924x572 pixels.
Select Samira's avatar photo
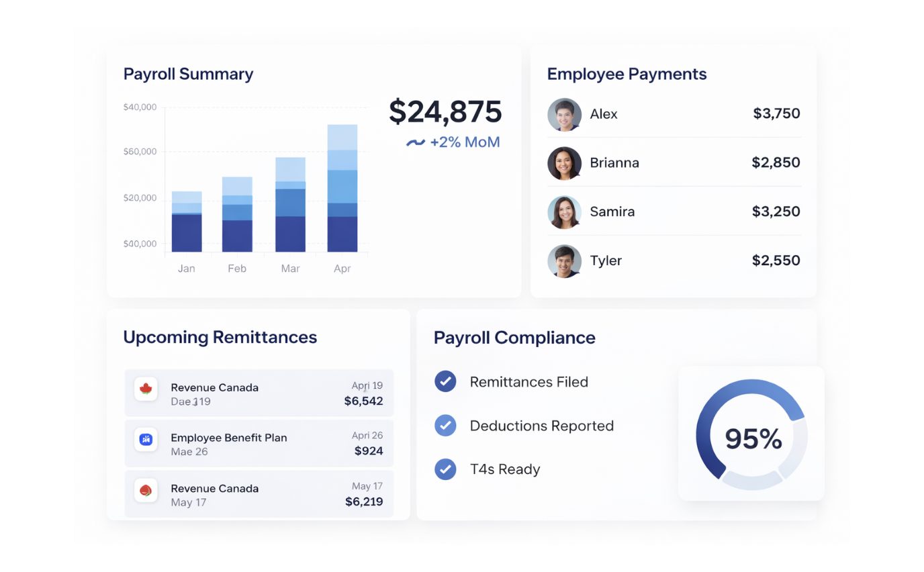tap(564, 212)
